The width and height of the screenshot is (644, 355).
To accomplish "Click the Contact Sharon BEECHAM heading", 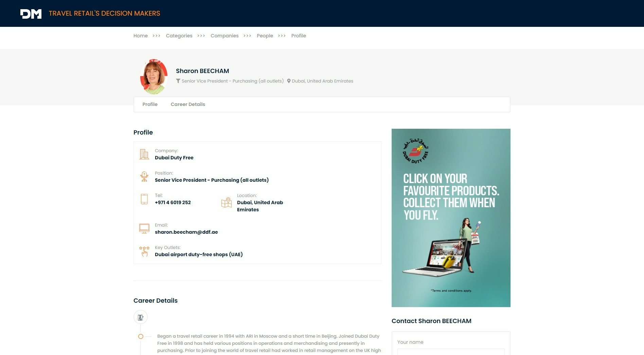I will tap(431, 321).
